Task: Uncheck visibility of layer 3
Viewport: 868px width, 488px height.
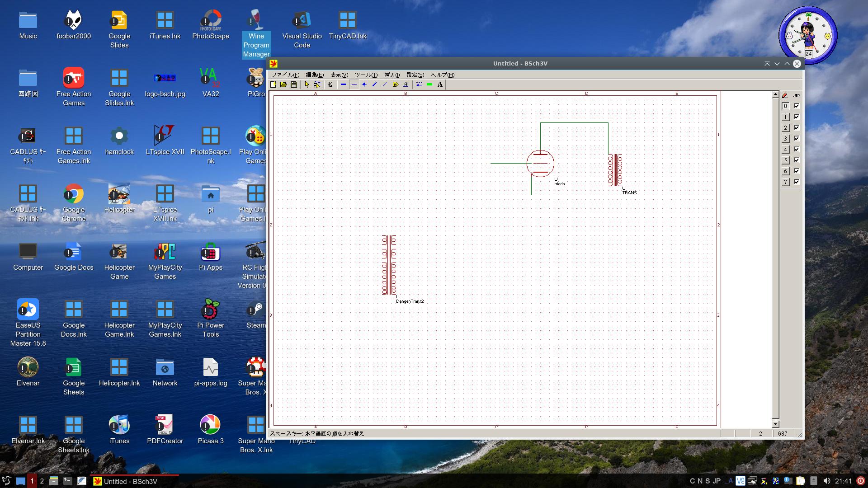Action: click(x=797, y=139)
